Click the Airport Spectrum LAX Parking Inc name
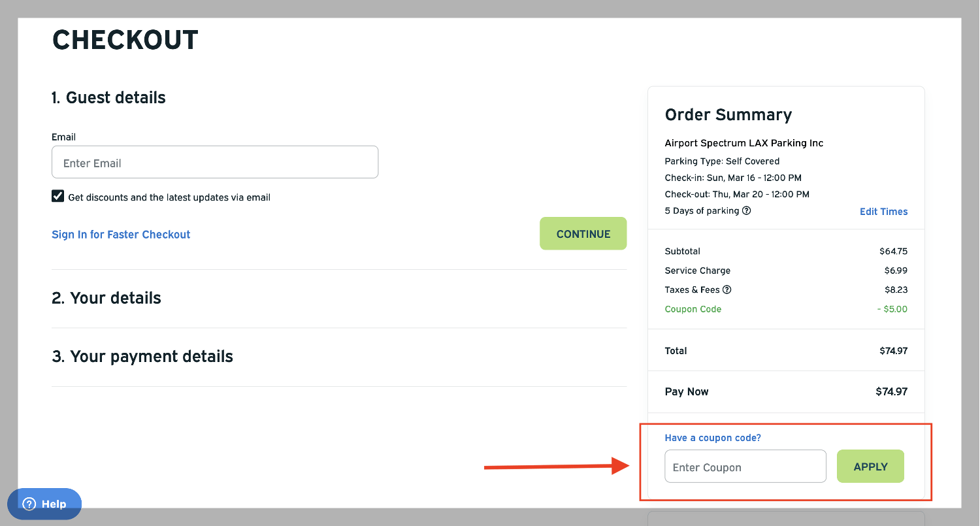 point(743,143)
